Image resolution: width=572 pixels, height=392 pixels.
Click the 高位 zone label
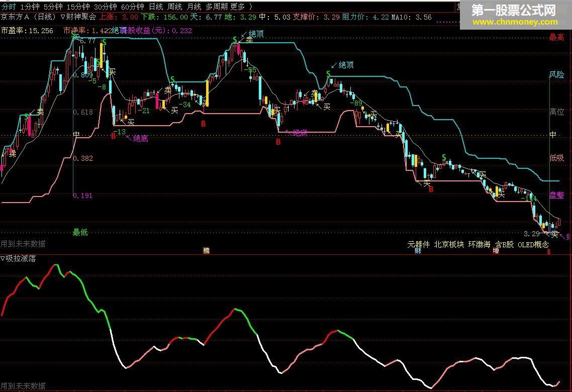tap(557, 112)
